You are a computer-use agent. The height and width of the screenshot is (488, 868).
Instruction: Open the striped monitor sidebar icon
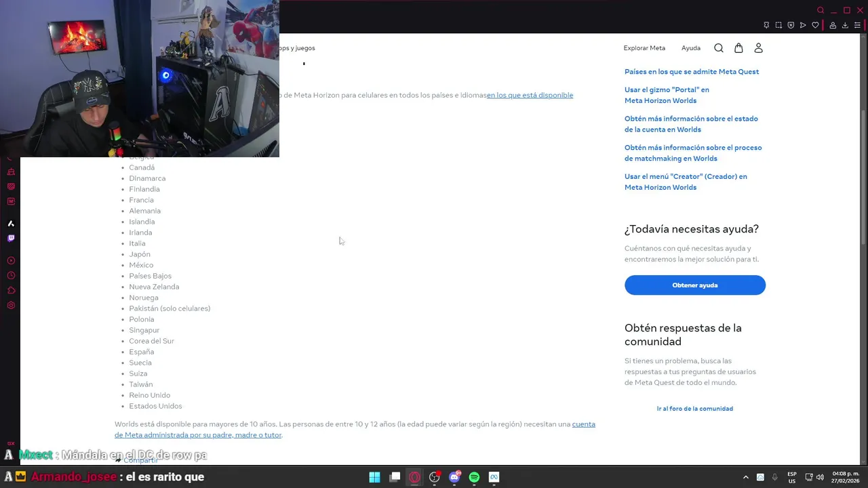tap(11, 186)
